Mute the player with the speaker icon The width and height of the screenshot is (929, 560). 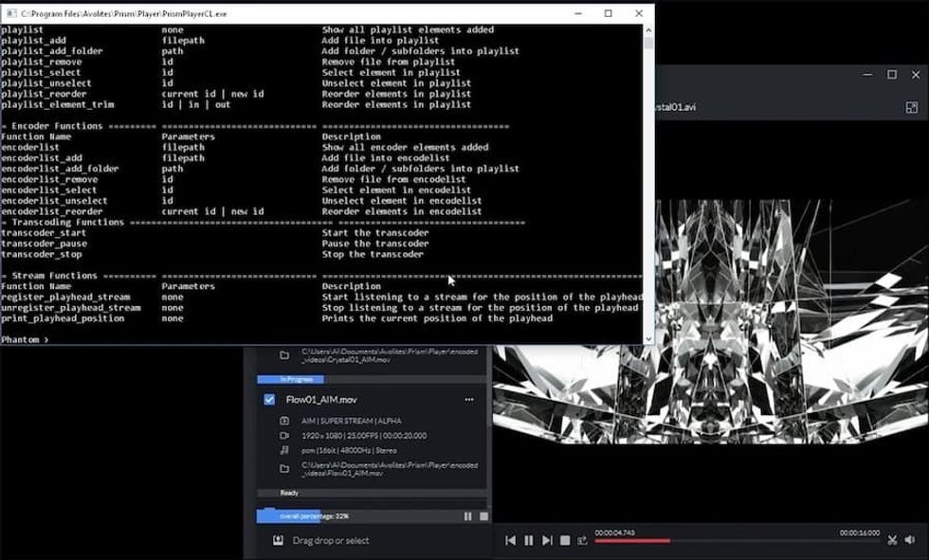pyautogui.click(x=909, y=539)
